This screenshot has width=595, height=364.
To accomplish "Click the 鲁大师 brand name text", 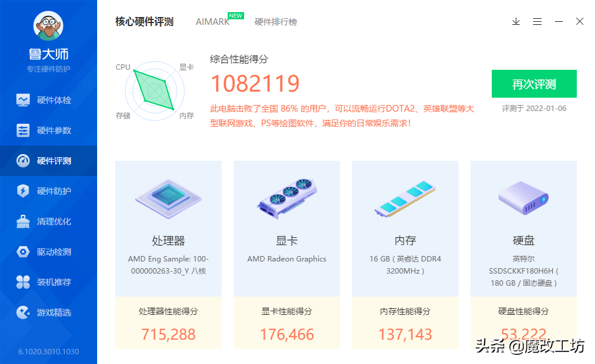I will click(49, 54).
